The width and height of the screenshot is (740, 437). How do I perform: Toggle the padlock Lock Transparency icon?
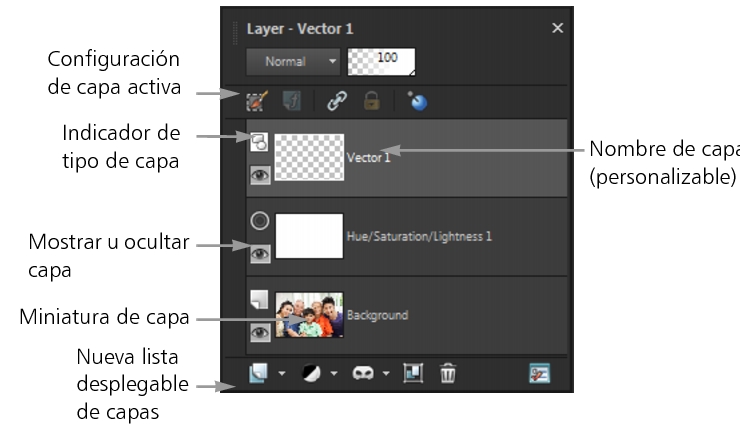375,100
